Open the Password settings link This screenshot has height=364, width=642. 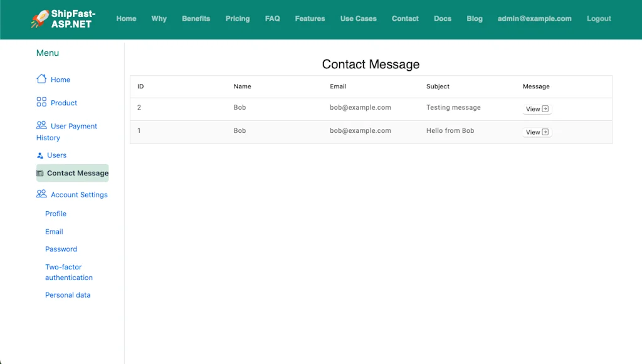[61, 249]
